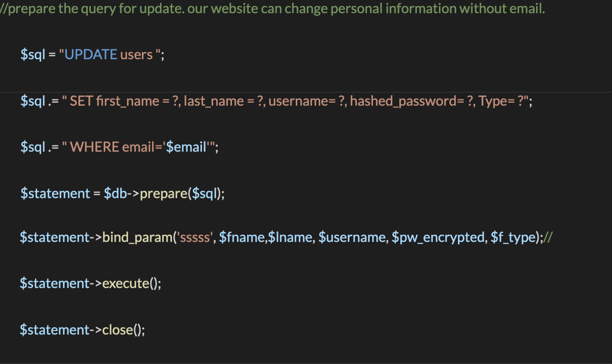The width and height of the screenshot is (612, 364).
Task: Click the $email variable in the WHERE clause
Action: tap(186, 147)
